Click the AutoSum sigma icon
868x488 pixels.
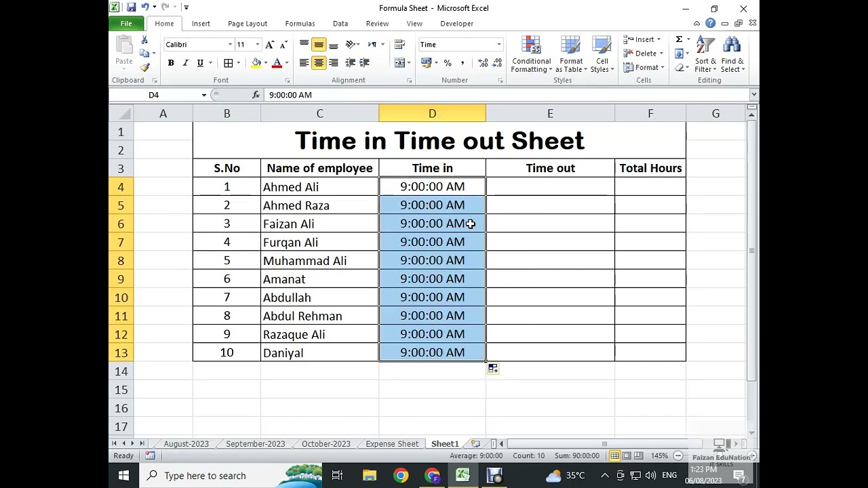(679, 39)
